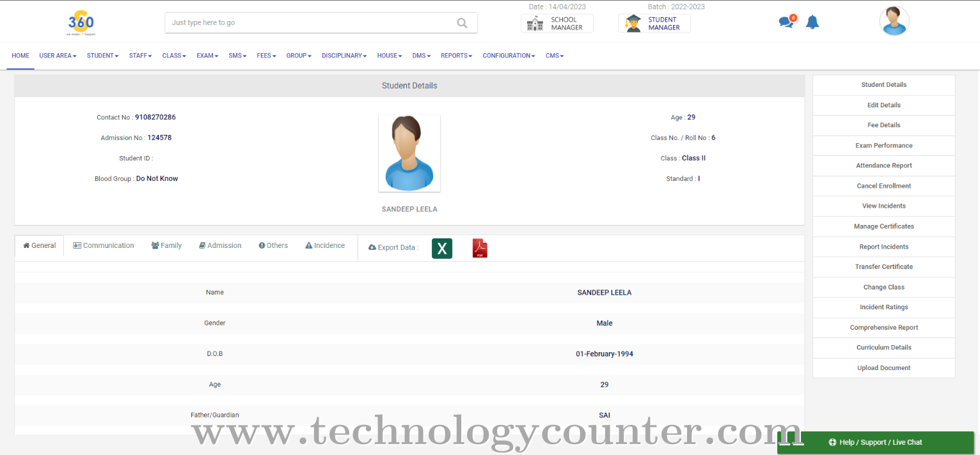Click View Incidents

(884, 206)
